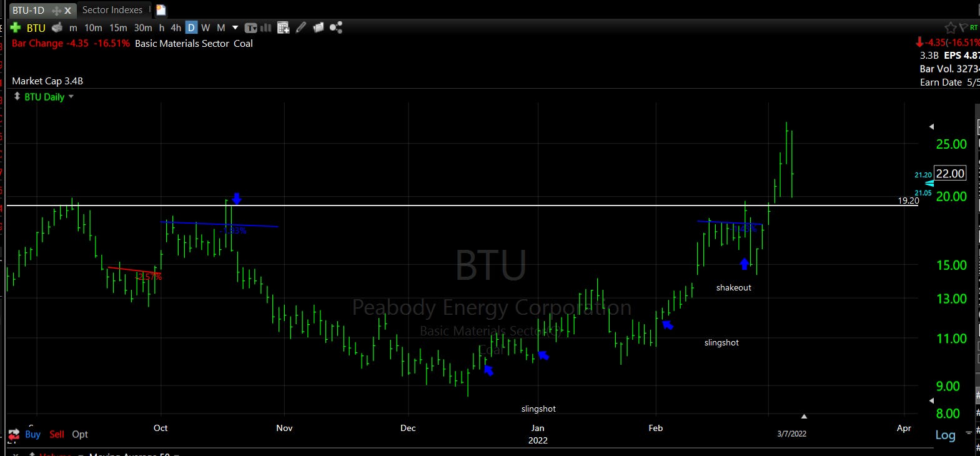Open the chart template 'T' dropdown icon

pyautogui.click(x=251, y=27)
